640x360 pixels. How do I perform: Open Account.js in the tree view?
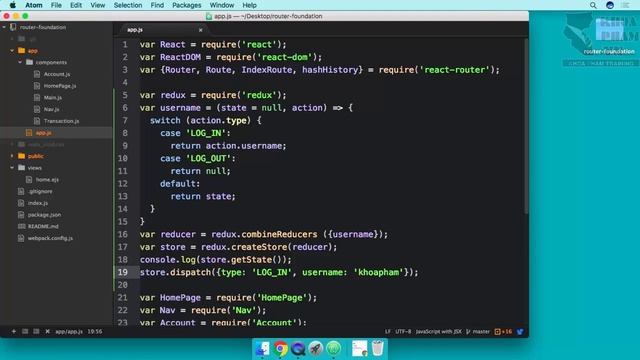(x=57, y=74)
